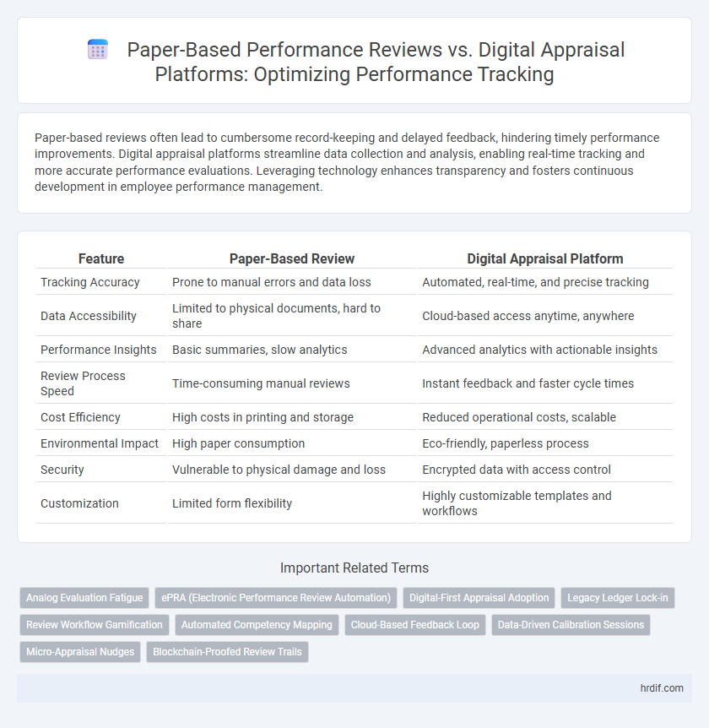Click 'Prone to manual errors and data loss' cell
Viewport: 709px width, 728px height.
pyautogui.click(x=292, y=282)
